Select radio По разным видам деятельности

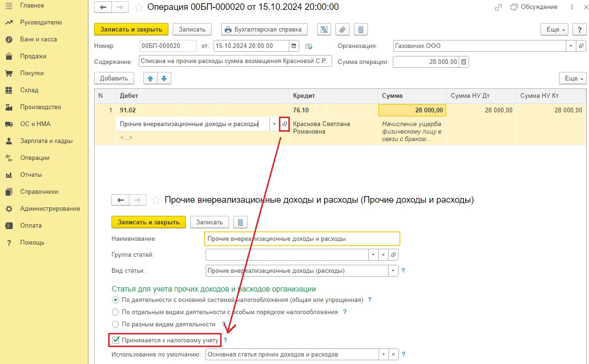116,324
